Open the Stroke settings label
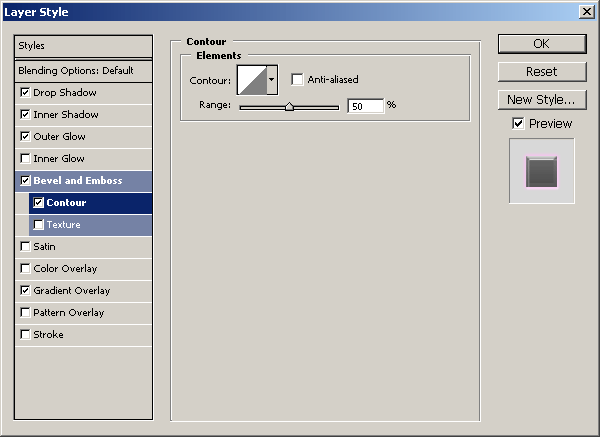600x437 pixels. pyautogui.click(x=48, y=334)
